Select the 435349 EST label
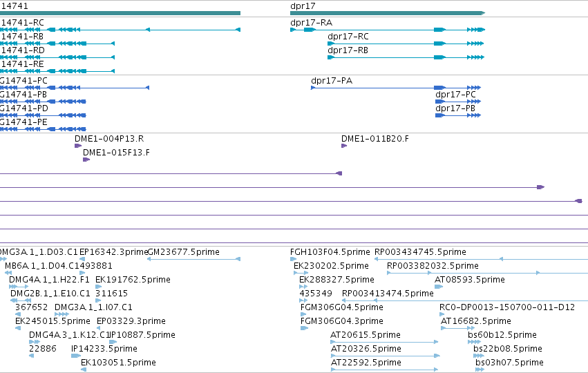This screenshot has height=373, width=588. [316, 294]
